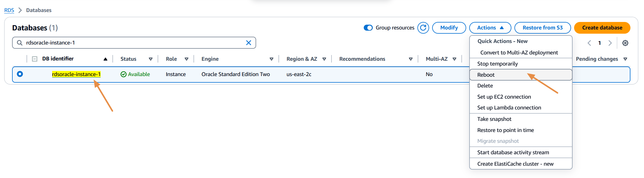Click the RDS breadcrumb link
This screenshot has height=178, width=644.
[9, 10]
